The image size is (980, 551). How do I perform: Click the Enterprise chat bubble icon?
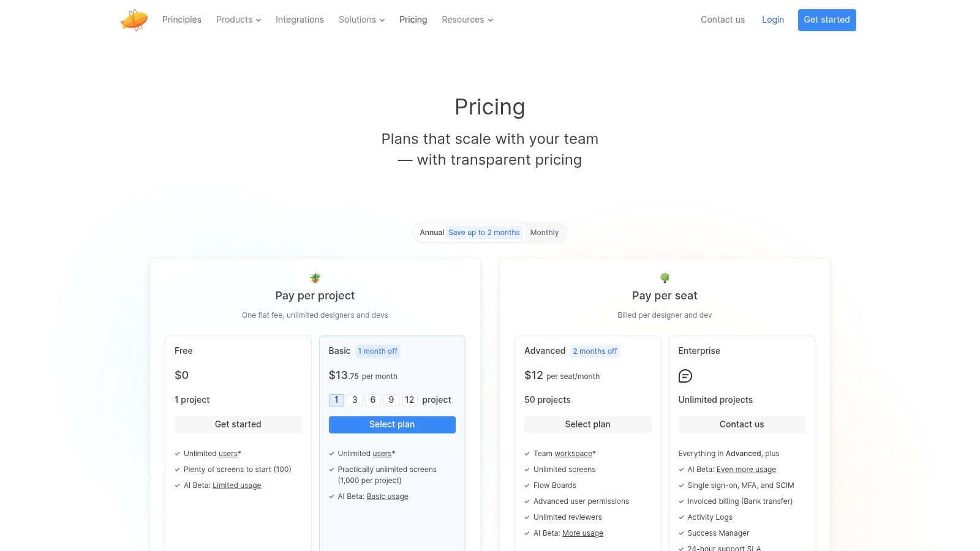(685, 376)
